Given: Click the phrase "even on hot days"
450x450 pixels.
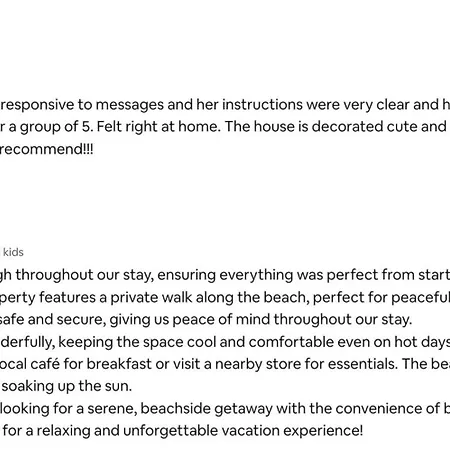Looking at the screenshot, I should [393, 342].
